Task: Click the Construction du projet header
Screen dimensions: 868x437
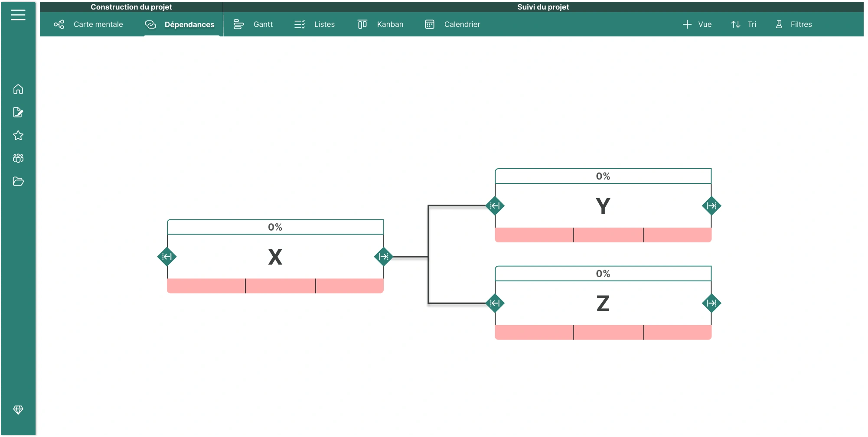Action: [x=131, y=7]
